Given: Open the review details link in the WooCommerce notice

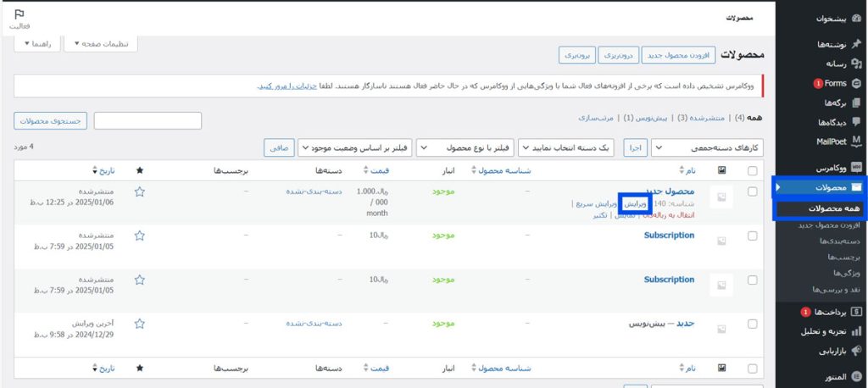Looking at the screenshot, I should 287,86.
